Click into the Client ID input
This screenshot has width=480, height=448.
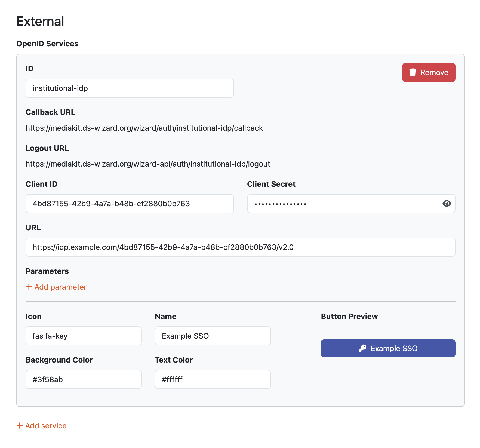(130, 204)
